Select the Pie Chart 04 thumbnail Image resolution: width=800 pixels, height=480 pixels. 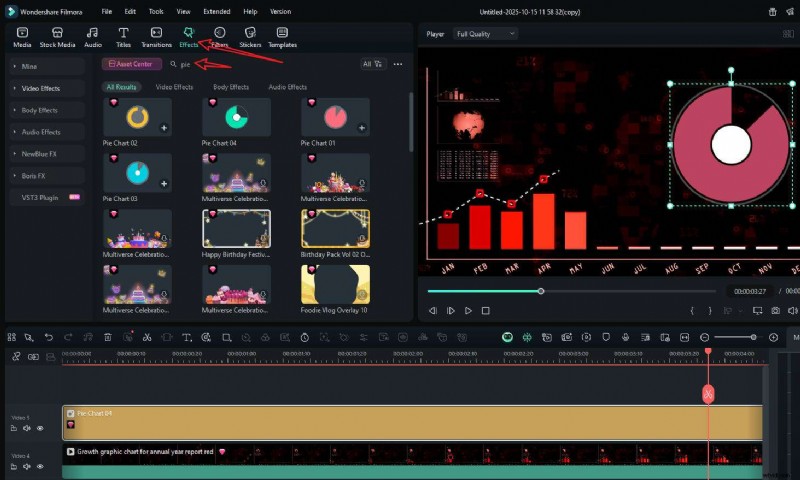coord(236,117)
